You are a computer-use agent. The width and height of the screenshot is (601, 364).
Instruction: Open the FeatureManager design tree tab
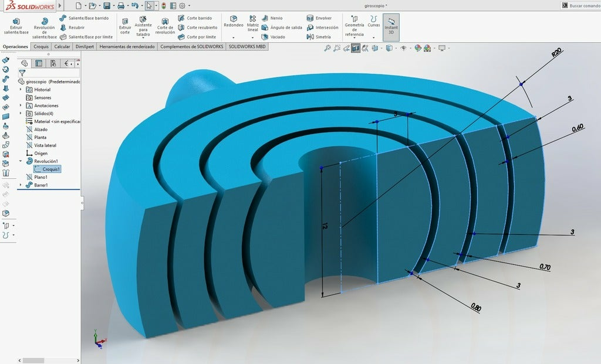pos(25,63)
